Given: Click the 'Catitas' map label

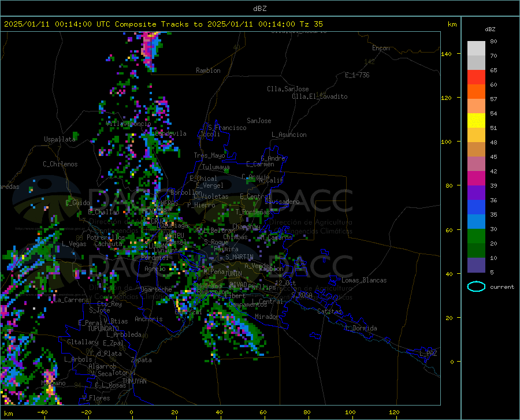Looking at the screenshot, I should pos(330,311).
